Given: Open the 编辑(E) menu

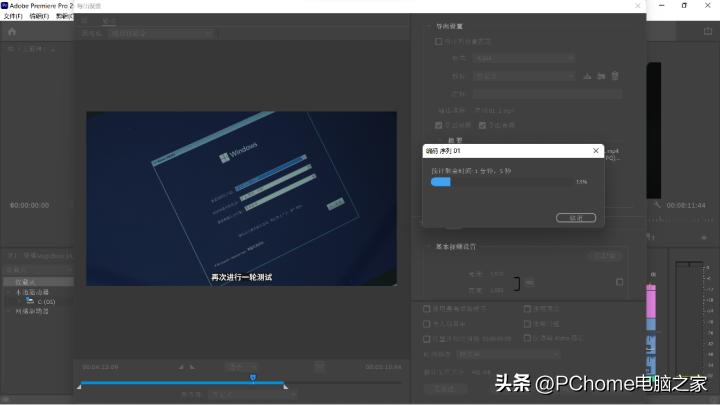Looking at the screenshot, I should (x=39, y=16).
